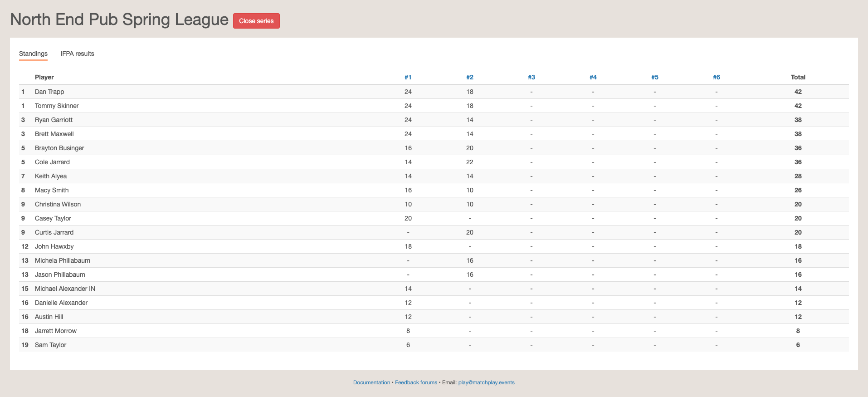Click the North End Pub Spring League title

(x=119, y=20)
